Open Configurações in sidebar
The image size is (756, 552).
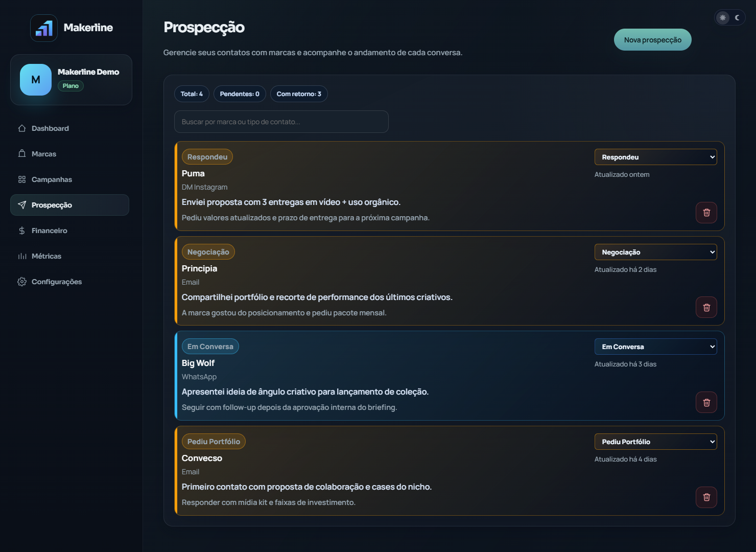[69, 282]
